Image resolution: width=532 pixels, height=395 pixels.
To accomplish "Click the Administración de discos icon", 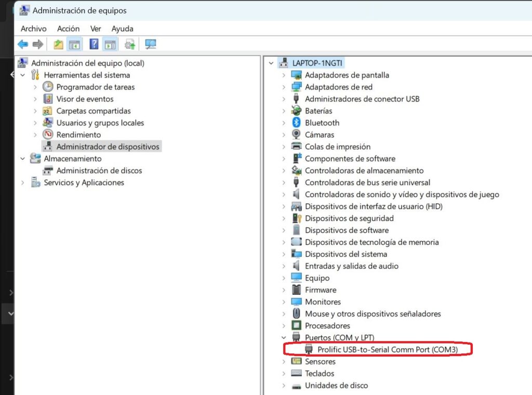I will pyautogui.click(x=48, y=170).
